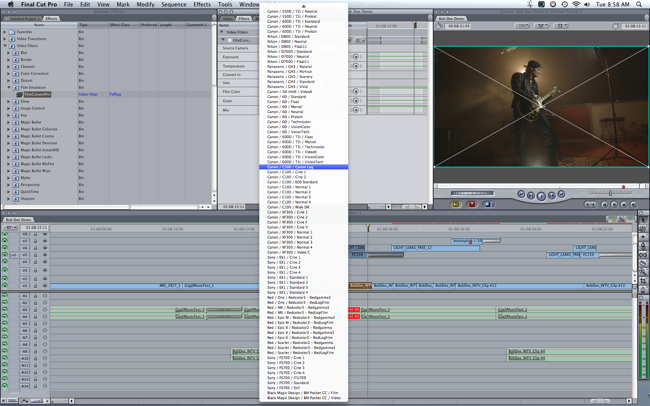Click the blue Replace edit button

tap(488, 204)
